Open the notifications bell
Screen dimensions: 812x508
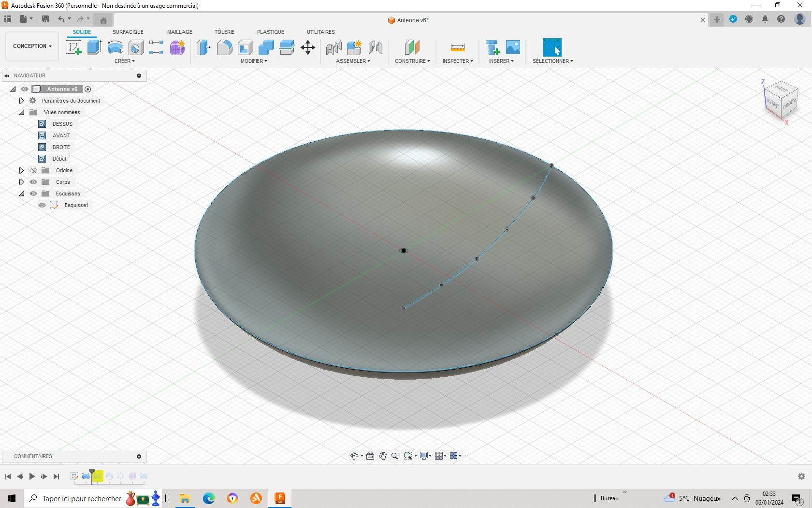pyautogui.click(x=765, y=19)
